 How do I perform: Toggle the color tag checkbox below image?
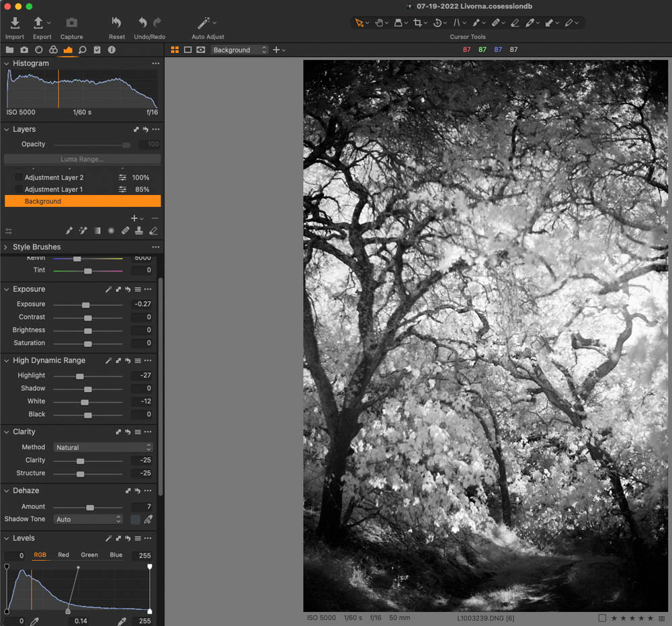click(602, 618)
